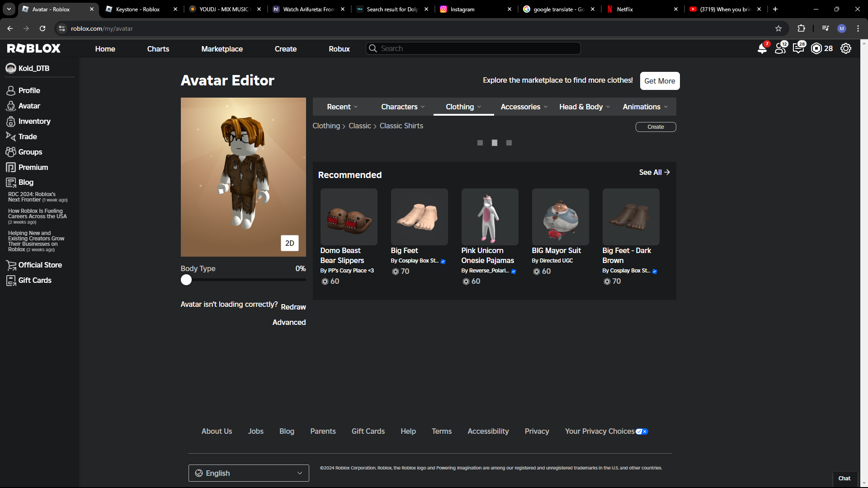Select the Pink Unicorn Onesie Pajamas thumbnail
868x488 pixels.
pyautogui.click(x=490, y=217)
